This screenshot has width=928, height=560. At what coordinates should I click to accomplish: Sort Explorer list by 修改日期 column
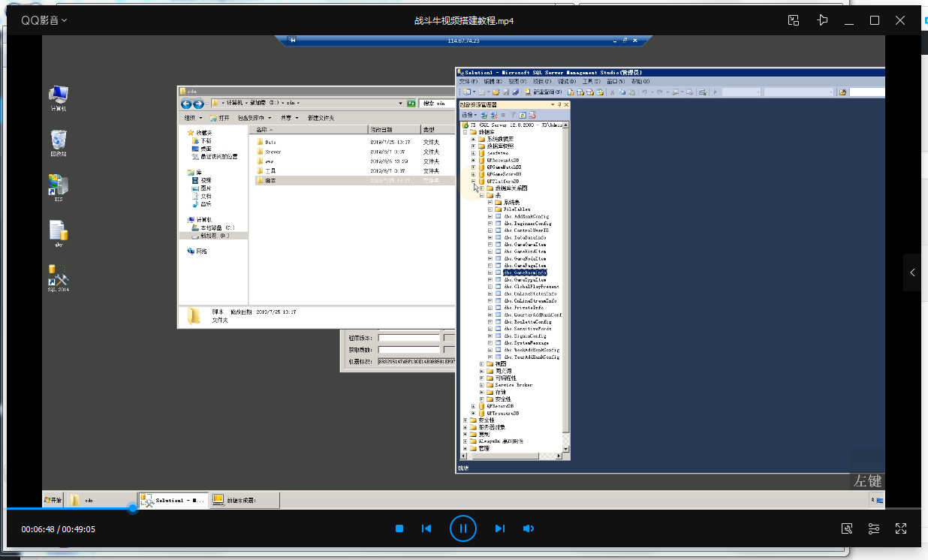[393, 130]
